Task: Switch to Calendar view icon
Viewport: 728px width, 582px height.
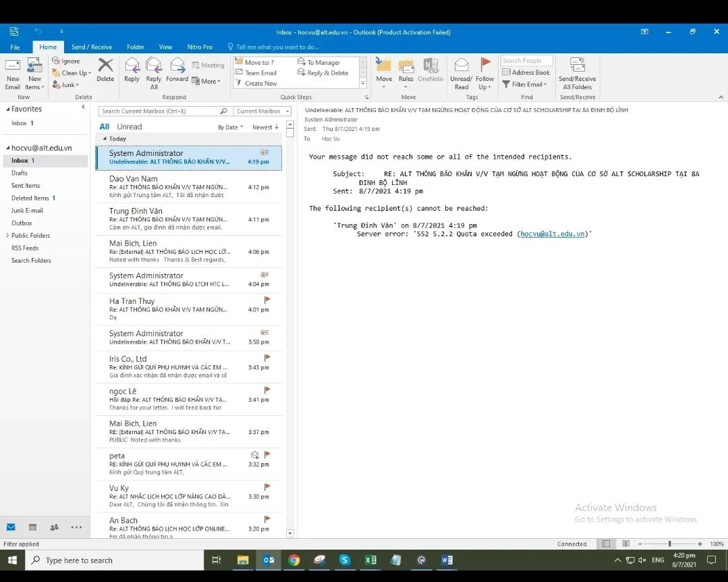Action: [32, 527]
